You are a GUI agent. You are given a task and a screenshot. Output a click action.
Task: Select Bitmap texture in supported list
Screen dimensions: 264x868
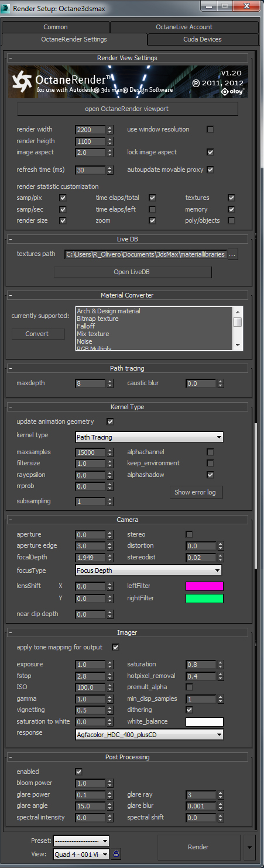click(x=98, y=319)
